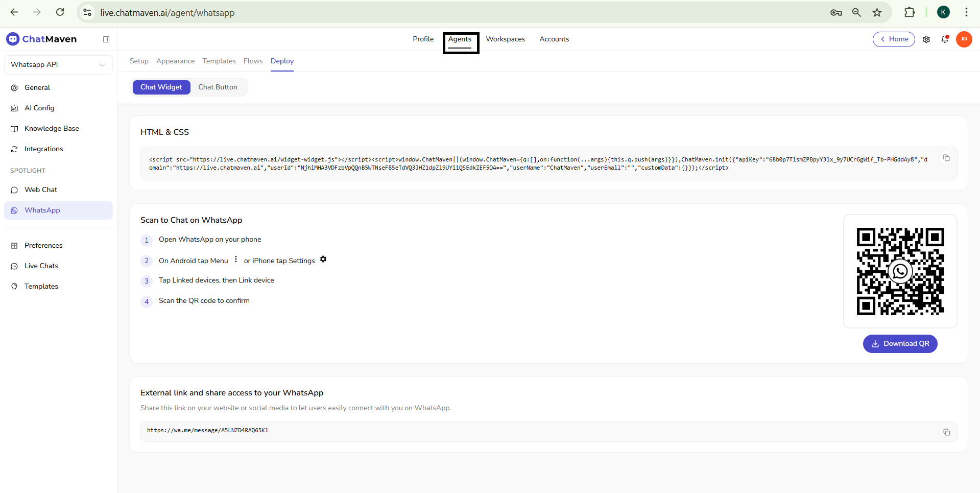Click the Home button
The width and height of the screenshot is (980, 493).
894,39
